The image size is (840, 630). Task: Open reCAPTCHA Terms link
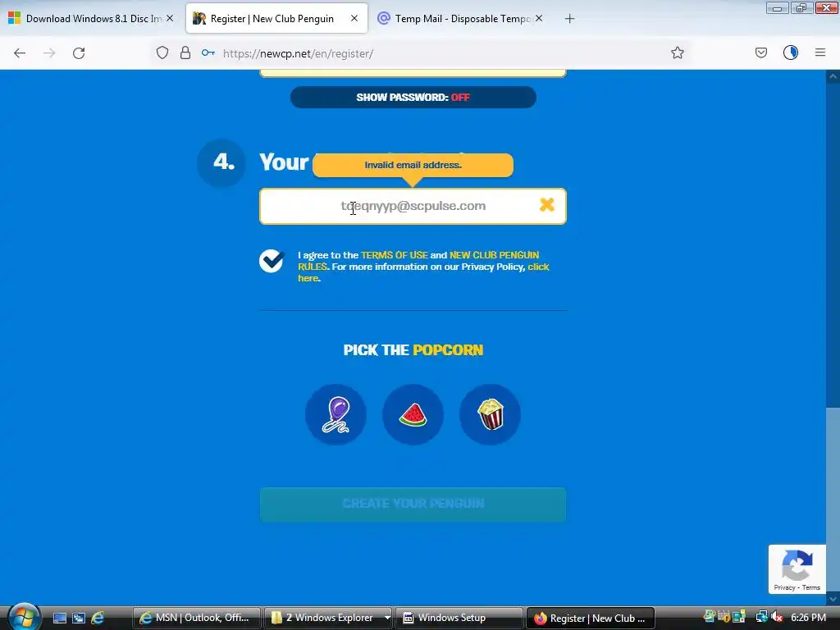tap(810, 587)
